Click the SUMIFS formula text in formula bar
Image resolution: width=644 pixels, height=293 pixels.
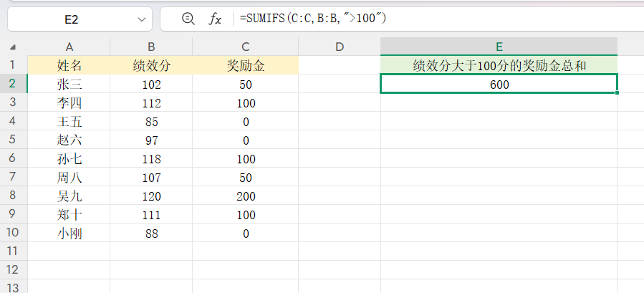313,19
